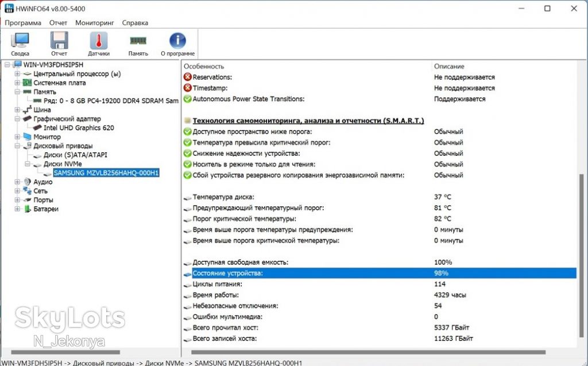Click the drive icon of Дисковый приводы
The height and width of the screenshot is (366, 588).
[27, 145]
